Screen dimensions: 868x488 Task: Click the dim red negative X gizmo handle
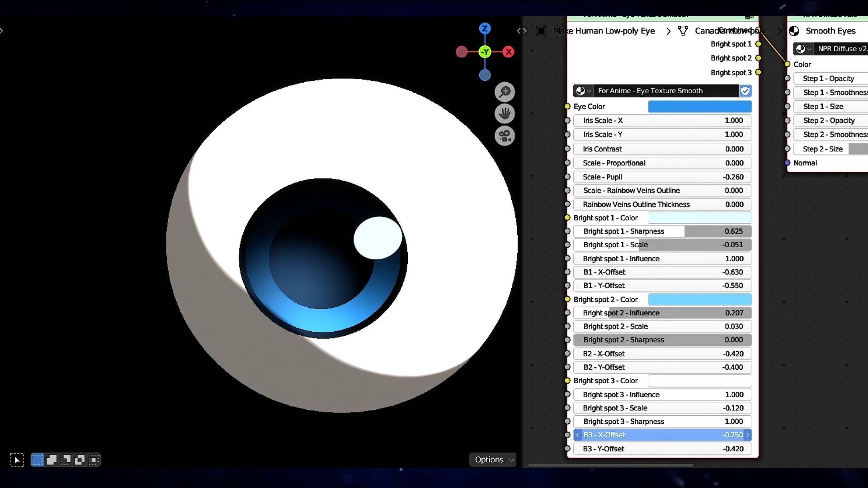(462, 52)
